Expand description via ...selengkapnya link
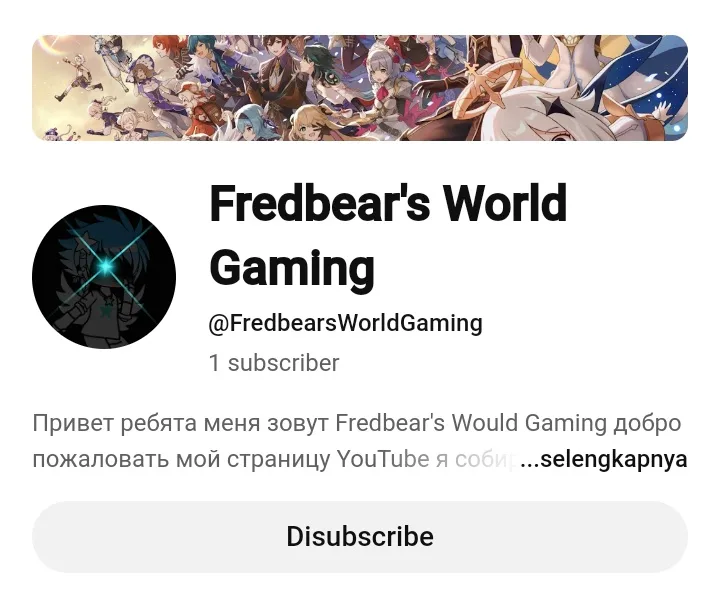 point(603,459)
